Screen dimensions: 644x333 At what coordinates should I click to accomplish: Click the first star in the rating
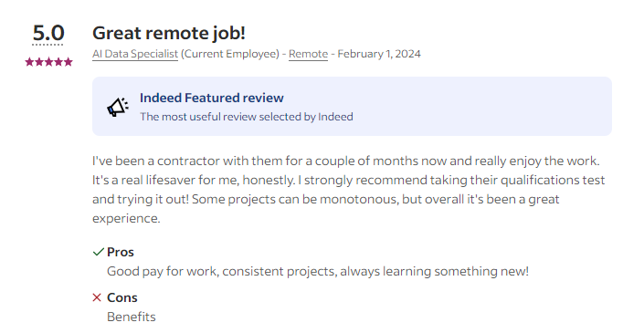29,62
